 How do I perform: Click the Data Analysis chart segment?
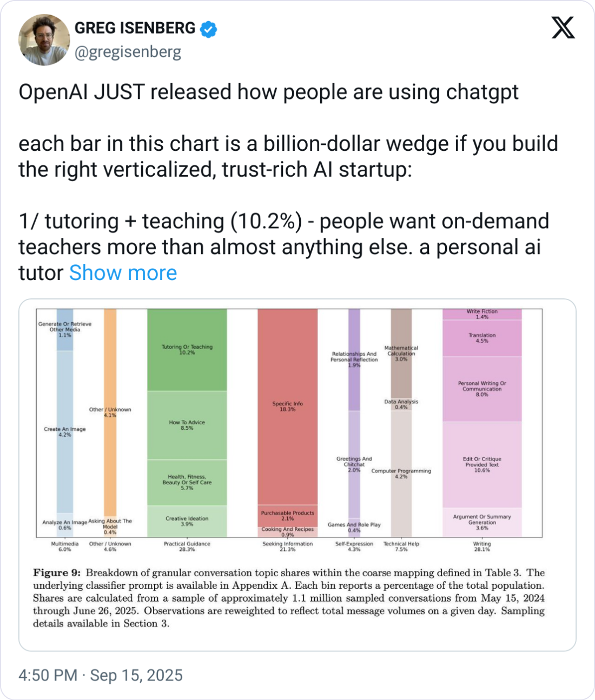point(401,405)
